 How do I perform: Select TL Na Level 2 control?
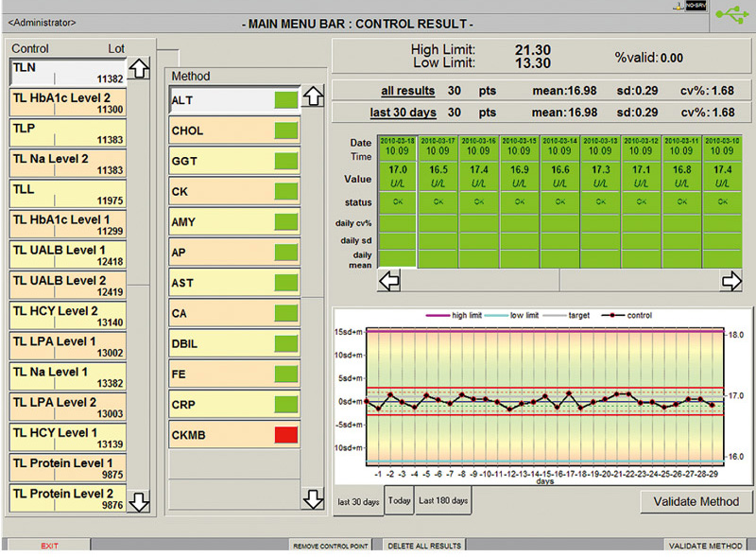pos(68,164)
